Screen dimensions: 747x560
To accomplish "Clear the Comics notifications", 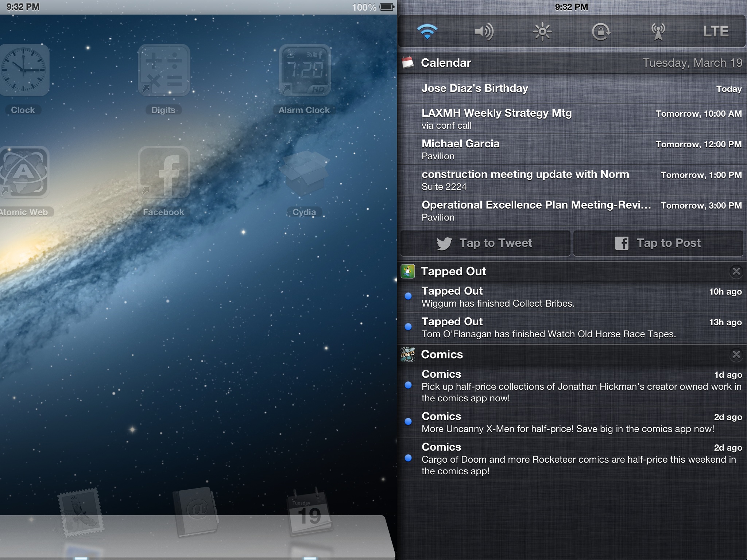I will pos(736,354).
